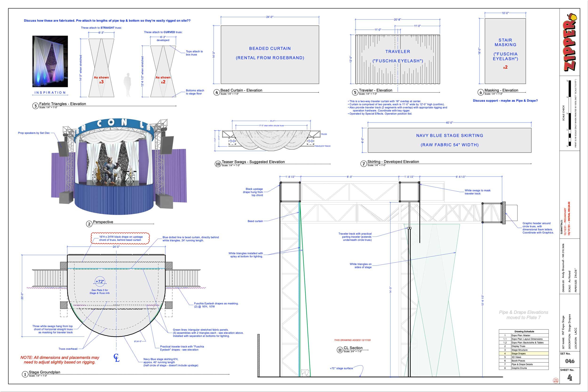Click the 'Navy Blue stage skirting 6'H' note
The height and width of the screenshot is (392, 588).
coord(171,362)
